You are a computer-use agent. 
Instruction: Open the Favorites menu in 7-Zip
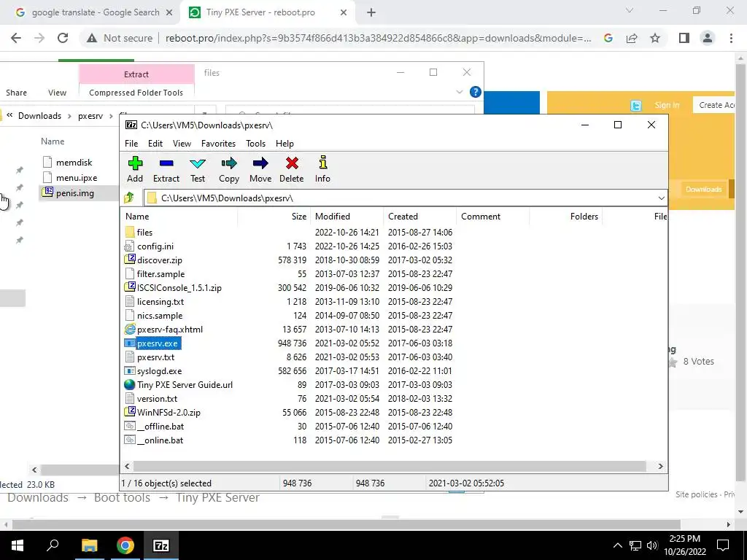218,144
